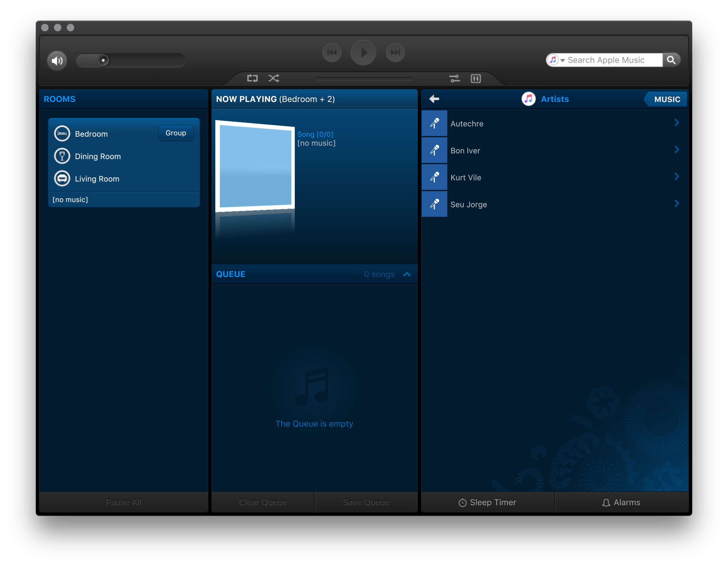Click the previous track button
The height and width of the screenshot is (567, 728).
pos(332,52)
